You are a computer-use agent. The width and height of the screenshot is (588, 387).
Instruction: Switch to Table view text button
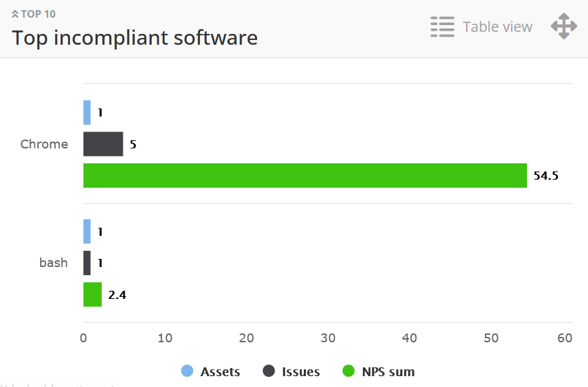pyautogui.click(x=497, y=27)
